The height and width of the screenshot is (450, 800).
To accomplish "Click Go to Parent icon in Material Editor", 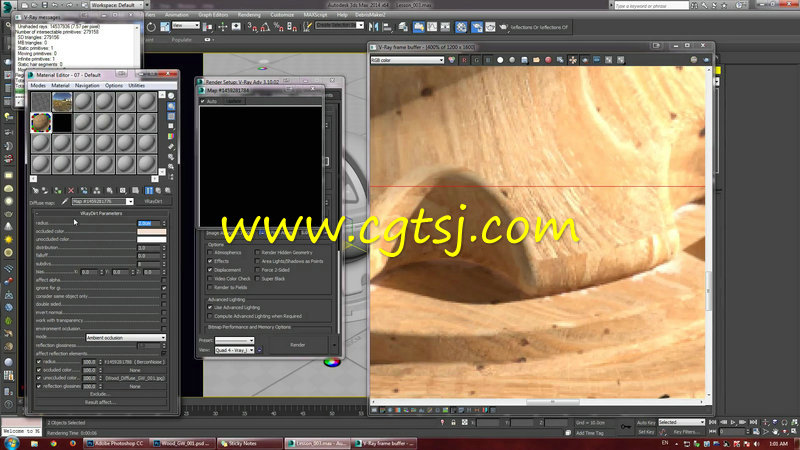I will (158, 190).
